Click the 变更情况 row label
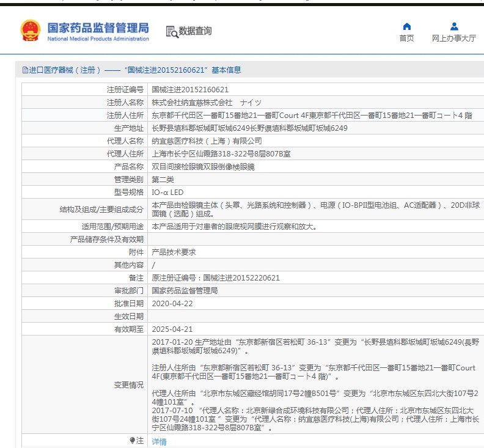Screen dimensions: 484x448 pos(129,385)
